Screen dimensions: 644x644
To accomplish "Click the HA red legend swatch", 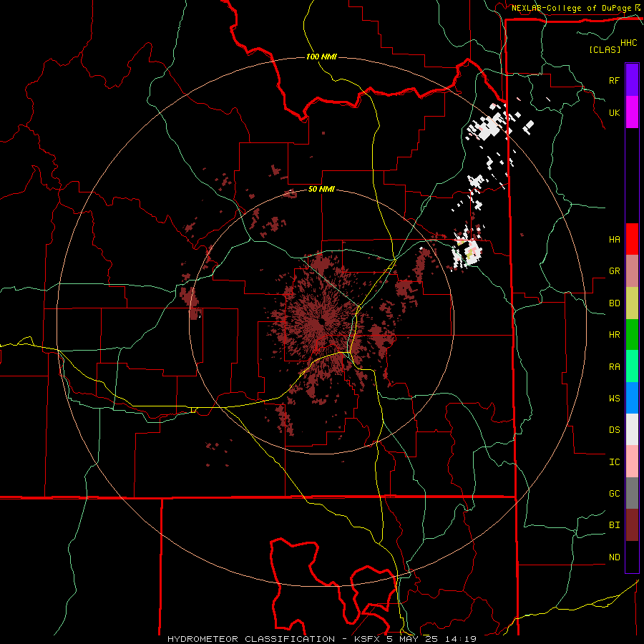I will pos(632,239).
